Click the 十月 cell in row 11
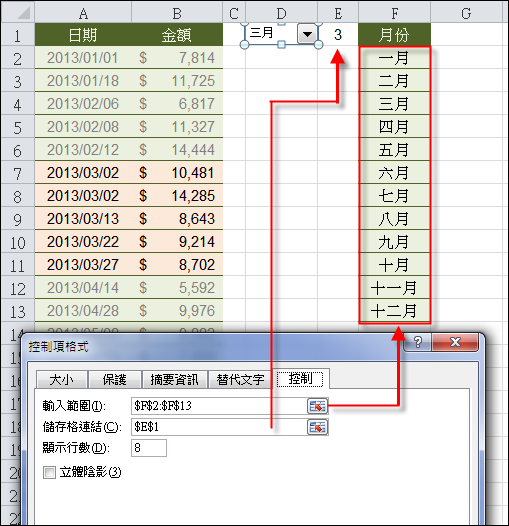The height and width of the screenshot is (526, 509). tap(394, 265)
